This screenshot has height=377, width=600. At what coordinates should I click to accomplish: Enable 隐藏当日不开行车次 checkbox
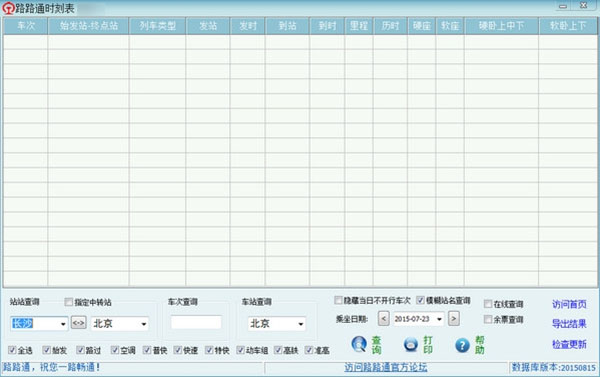point(338,300)
